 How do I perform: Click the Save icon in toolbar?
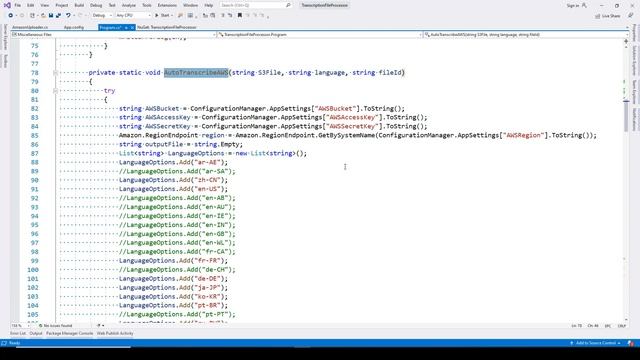point(51,16)
